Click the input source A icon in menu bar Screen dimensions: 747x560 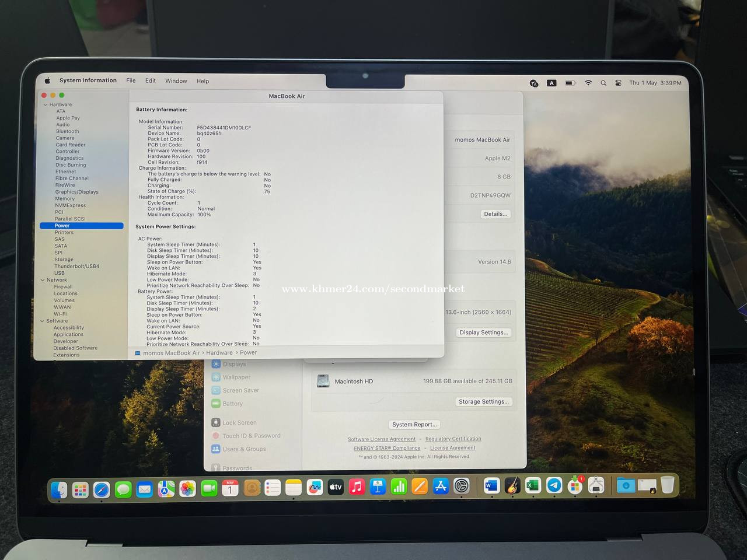click(551, 83)
